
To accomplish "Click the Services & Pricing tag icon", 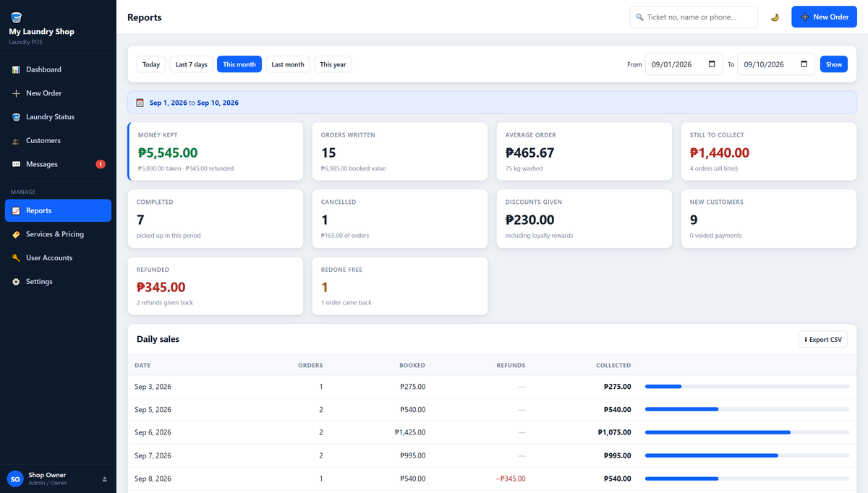I will 16,234.
